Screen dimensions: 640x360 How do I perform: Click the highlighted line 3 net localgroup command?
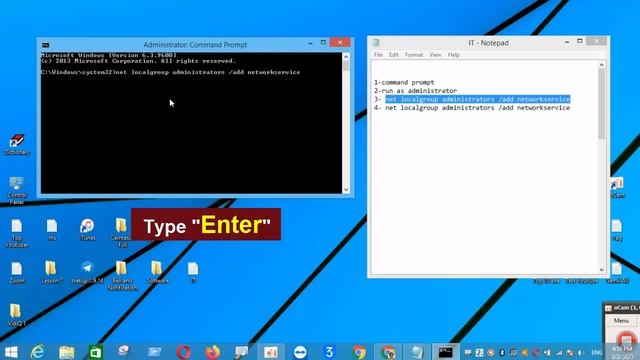click(x=478, y=99)
